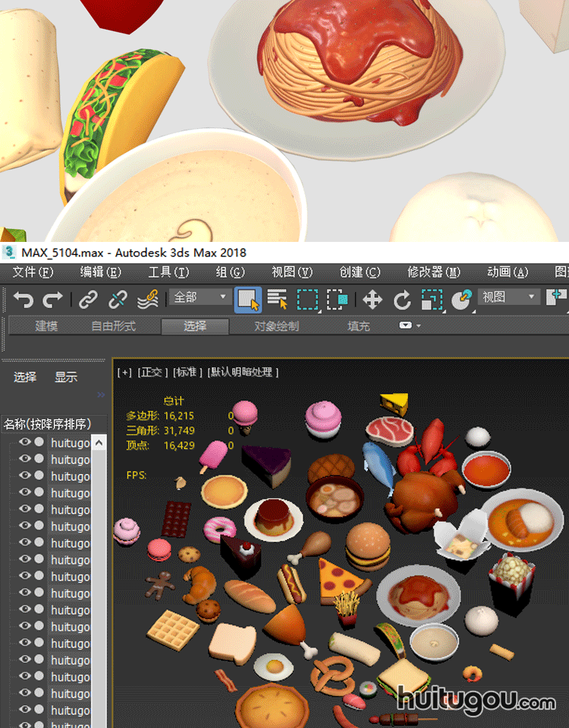Open the Select by Name list icon
569x728 pixels.
[278, 300]
